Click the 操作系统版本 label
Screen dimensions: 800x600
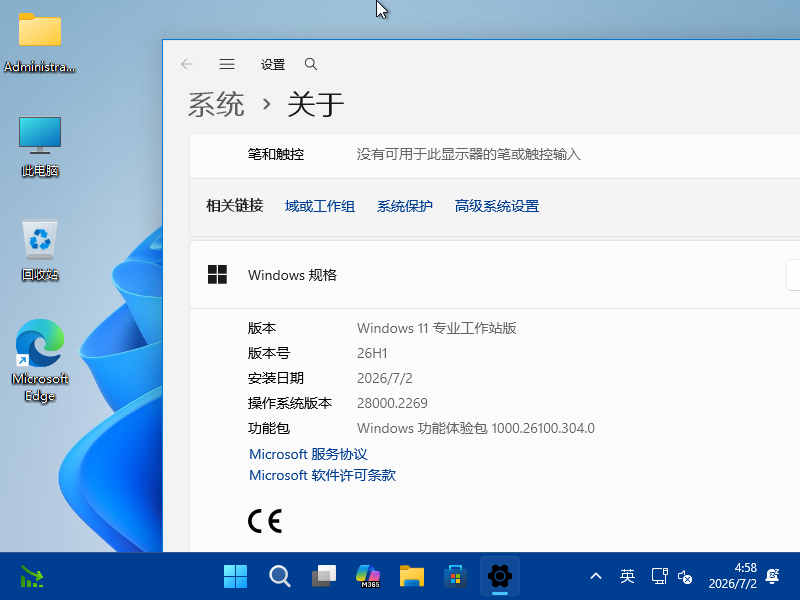[290, 403]
